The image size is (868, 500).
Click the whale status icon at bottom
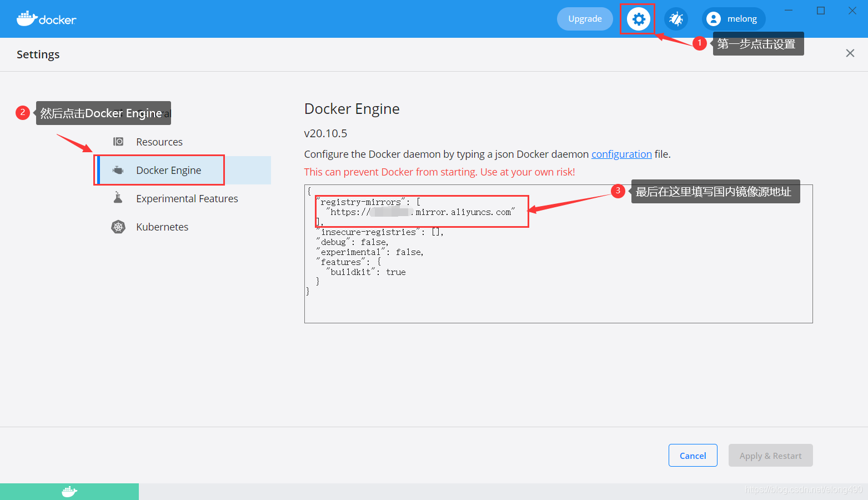tap(69, 492)
